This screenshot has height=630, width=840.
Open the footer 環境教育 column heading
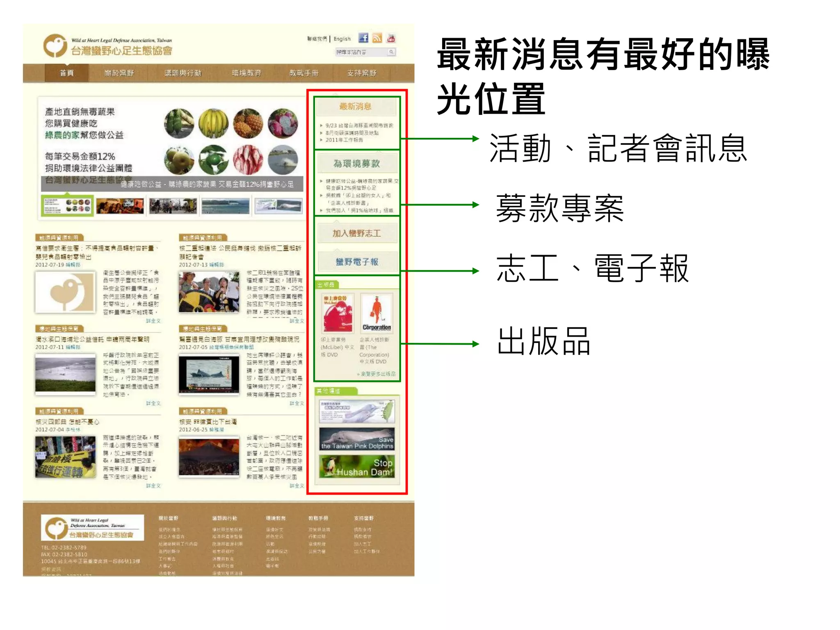[276, 518]
